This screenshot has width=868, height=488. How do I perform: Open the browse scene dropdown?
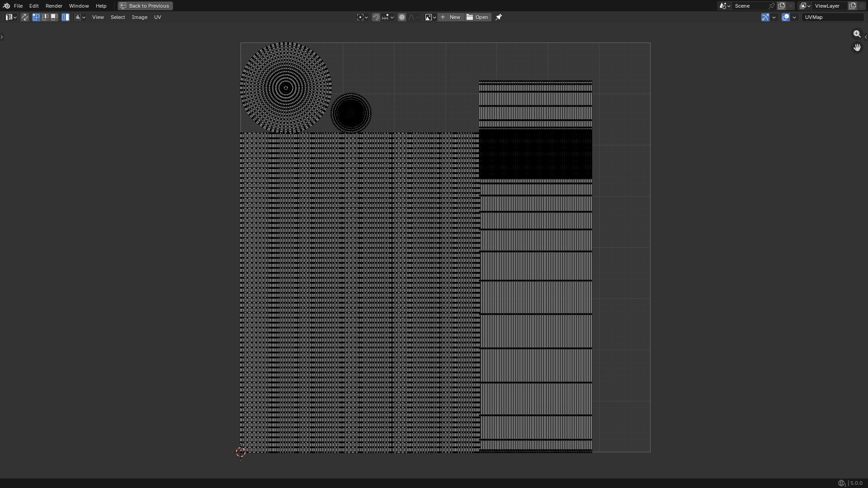pyautogui.click(x=725, y=6)
